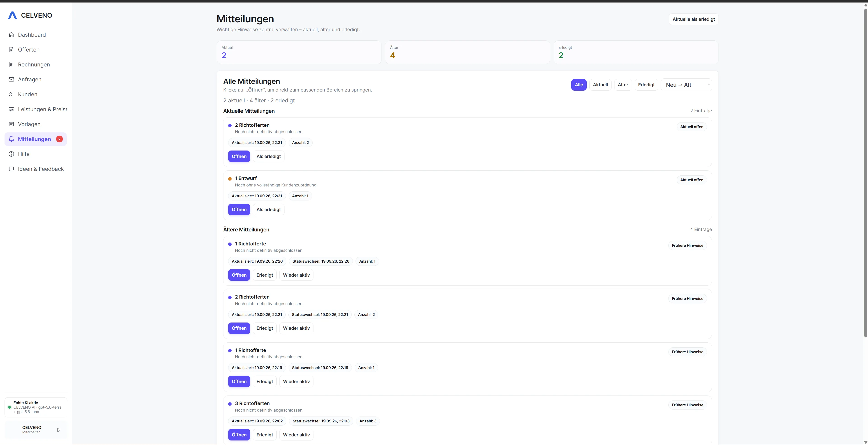Click Erledigt for 22:21 Richtofferten entry
Viewport: 868px width, 445px height.
(x=265, y=328)
